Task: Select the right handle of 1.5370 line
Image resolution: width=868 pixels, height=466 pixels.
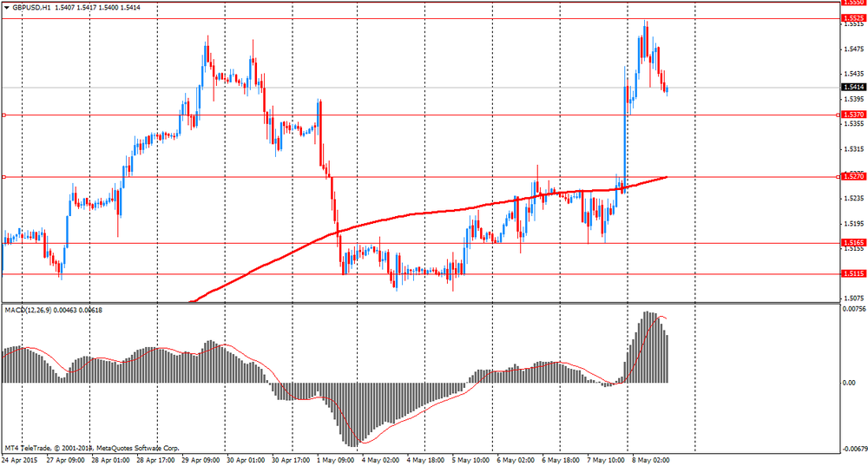Action: (x=838, y=115)
